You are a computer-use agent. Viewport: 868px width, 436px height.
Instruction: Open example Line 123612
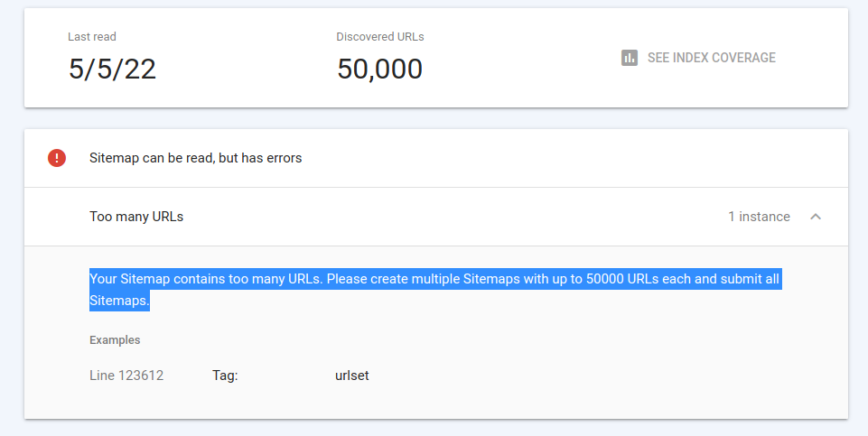(126, 376)
